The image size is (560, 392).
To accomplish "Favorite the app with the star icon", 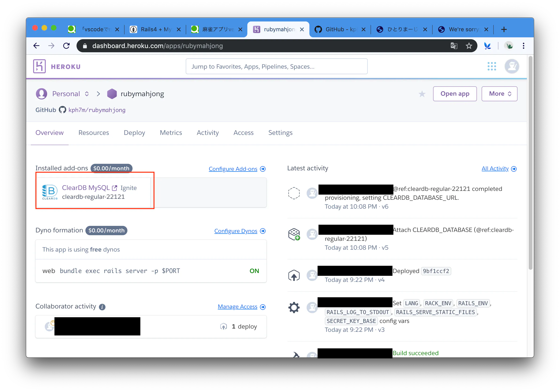I will (x=422, y=94).
